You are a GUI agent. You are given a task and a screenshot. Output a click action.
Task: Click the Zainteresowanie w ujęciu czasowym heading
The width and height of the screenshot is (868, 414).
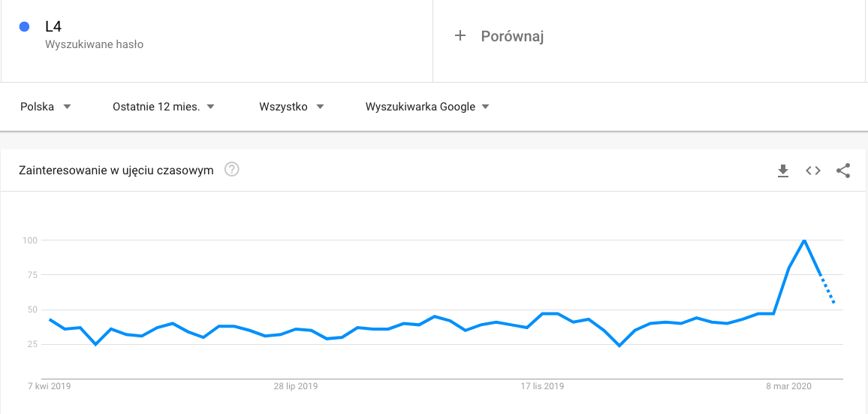pos(116,170)
